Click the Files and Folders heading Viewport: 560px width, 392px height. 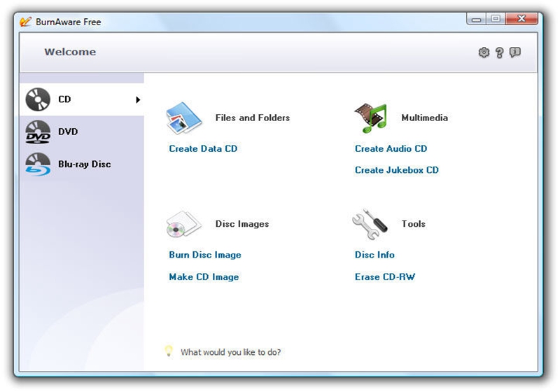tap(253, 118)
